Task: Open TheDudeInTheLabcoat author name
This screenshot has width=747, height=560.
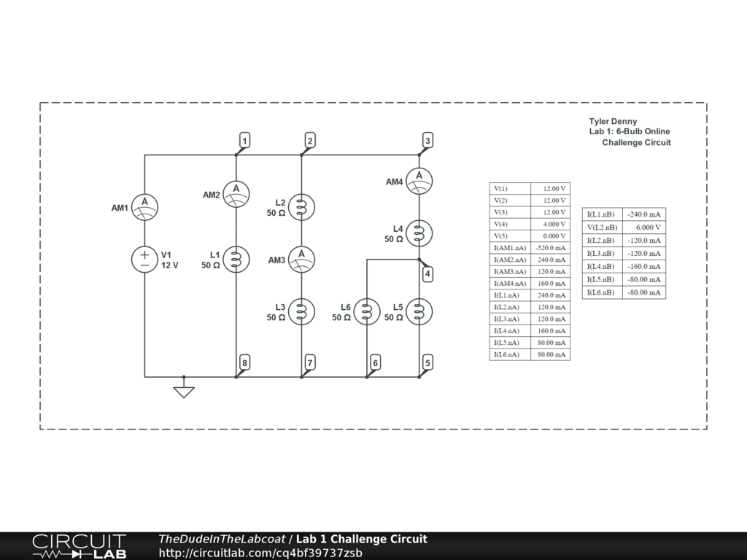Action: pyautogui.click(x=222, y=540)
